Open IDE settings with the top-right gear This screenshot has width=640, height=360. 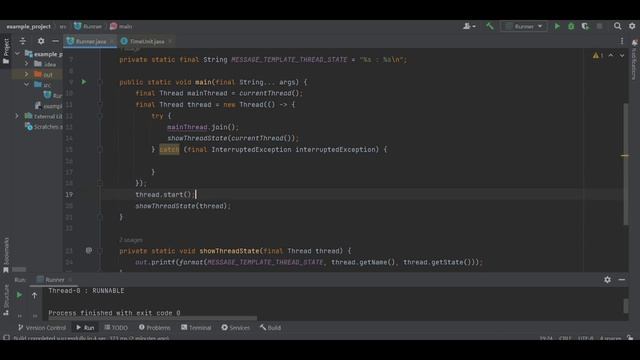click(632, 26)
